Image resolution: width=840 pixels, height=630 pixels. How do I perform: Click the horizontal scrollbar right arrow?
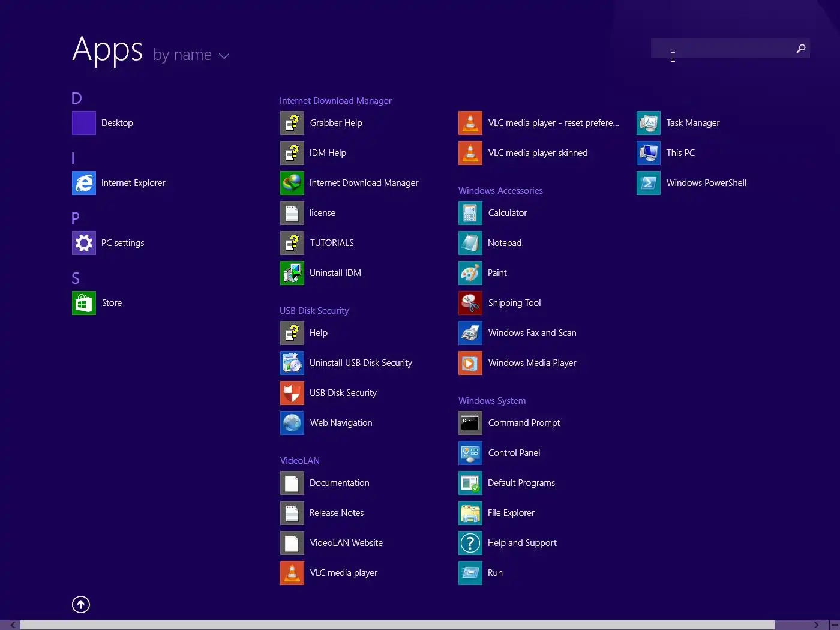click(817, 625)
